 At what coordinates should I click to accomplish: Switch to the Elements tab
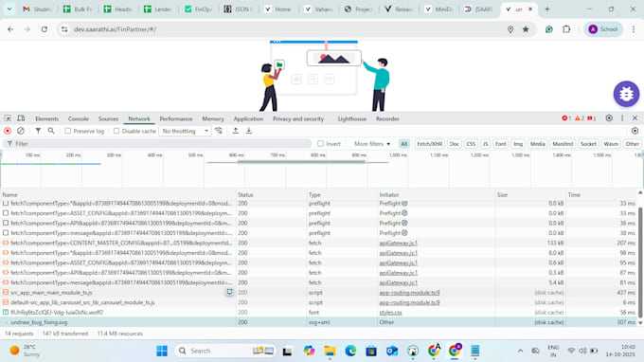(x=46, y=118)
